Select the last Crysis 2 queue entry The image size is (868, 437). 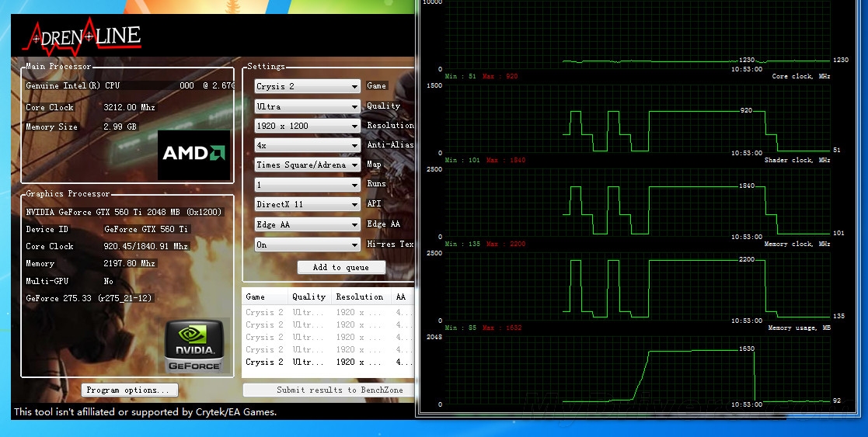[326, 362]
